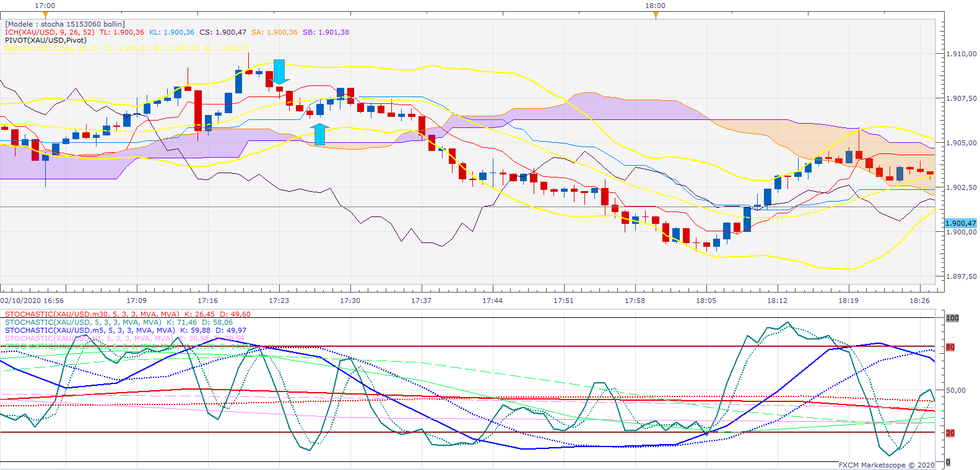Select the red TL: 1.900,36 Ichimoku value
Image resolution: width=980 pixels, height=470 pixels.
(122, 32)
